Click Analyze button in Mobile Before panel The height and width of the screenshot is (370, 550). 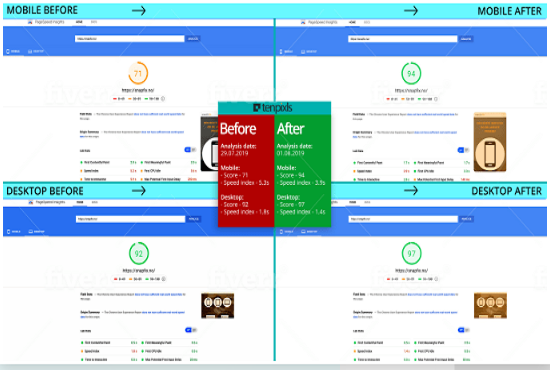coord(193,39)
